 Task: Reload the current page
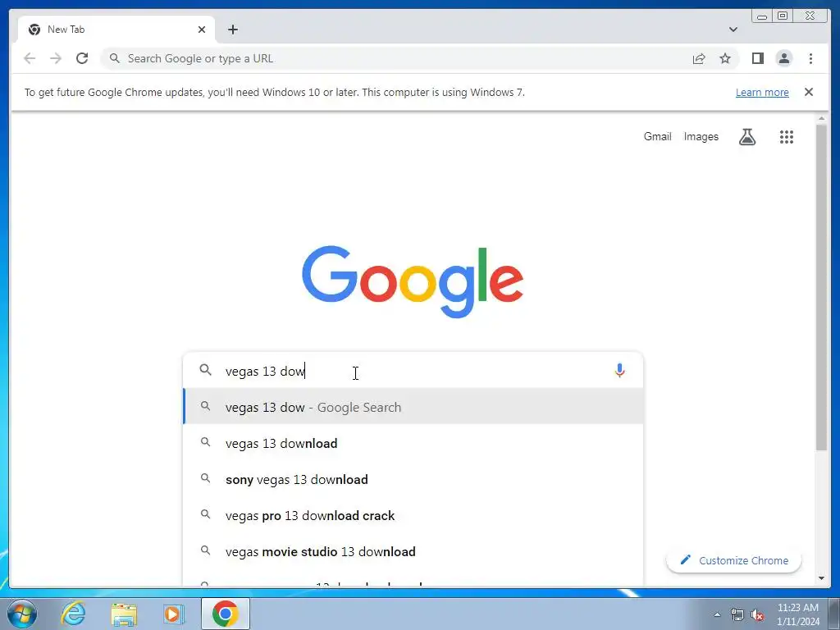point(82,58)
